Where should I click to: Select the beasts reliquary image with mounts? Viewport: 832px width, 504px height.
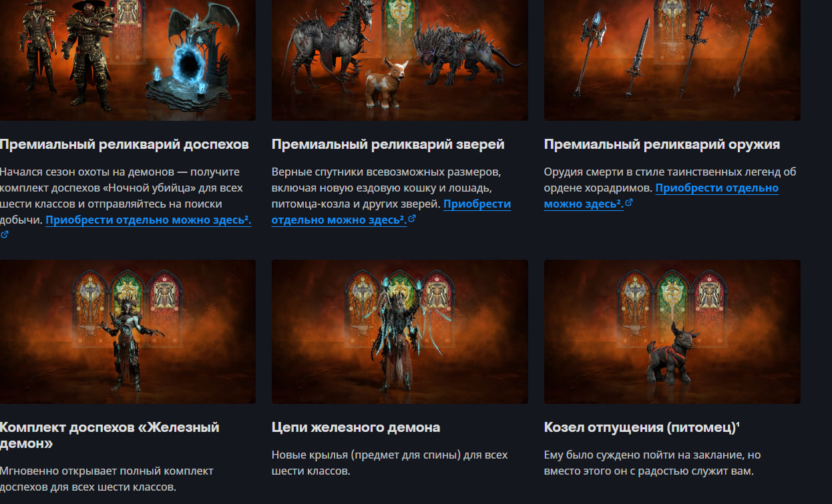click(x=399, y=60)
